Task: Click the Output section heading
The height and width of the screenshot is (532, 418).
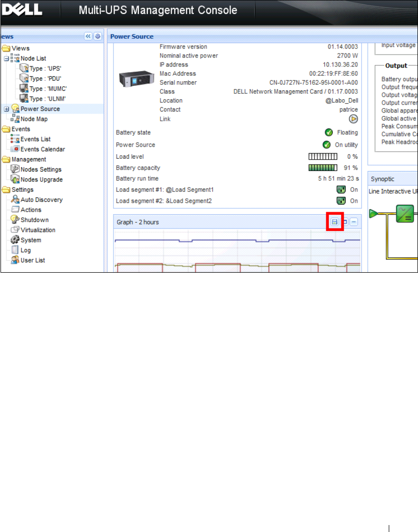Action: (396, 66)
